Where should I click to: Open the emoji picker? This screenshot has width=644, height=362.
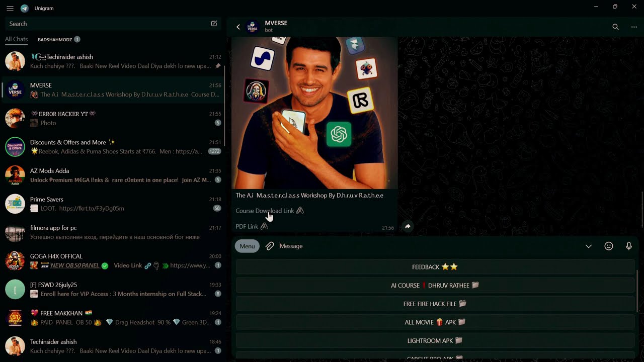click(x=609, y=246)
